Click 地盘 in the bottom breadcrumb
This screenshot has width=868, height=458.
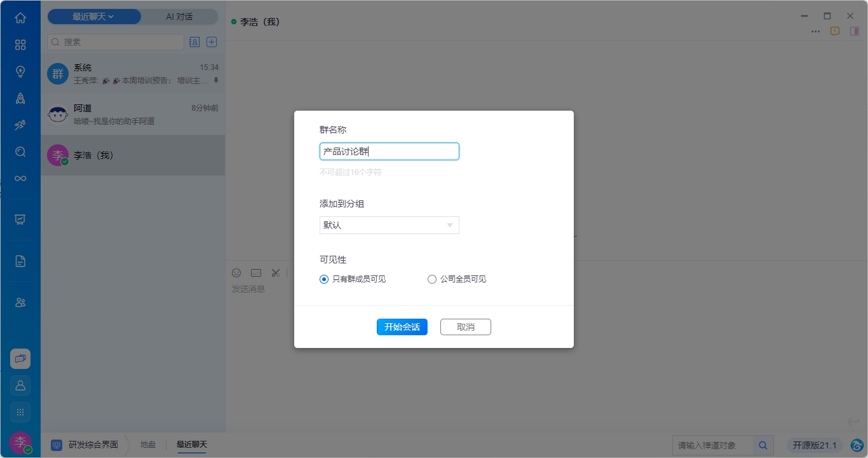148,445
